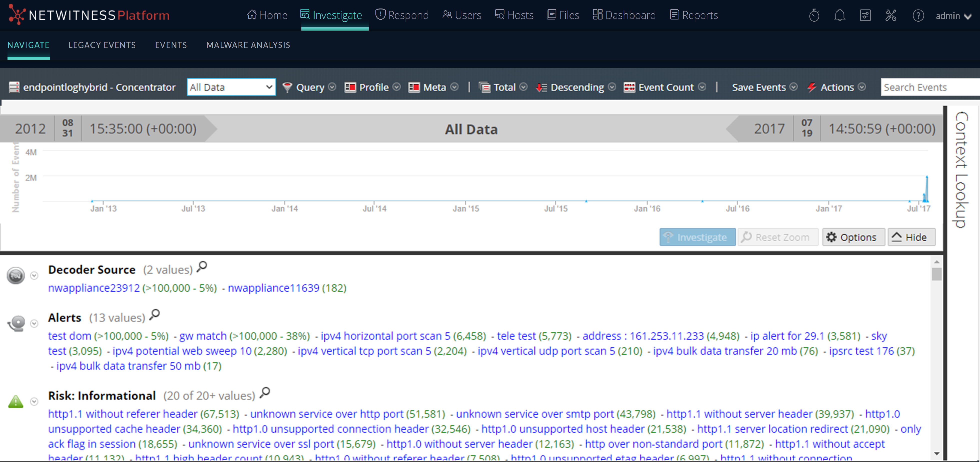Viewport: 980px width, 462px height.
Task: Click magnifier icon next to Alerts values
Action: (x=155, y=315)
